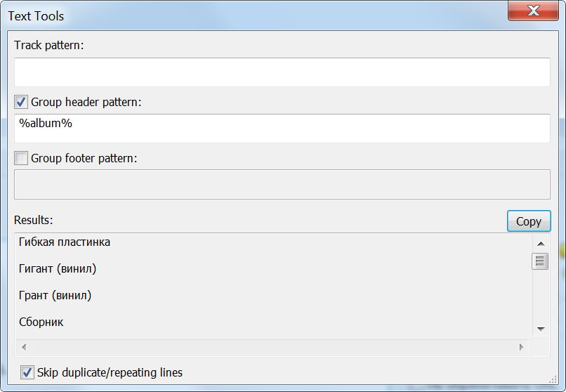Select the Гибкая пластинка result line
The height and width of the screenshot is (392, 566).
click(65, 242)
